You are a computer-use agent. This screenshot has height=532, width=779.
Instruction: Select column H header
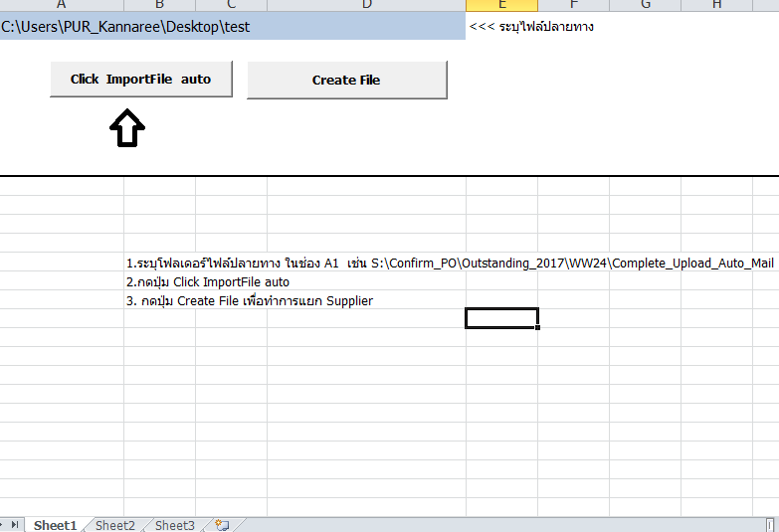(716, 5)
